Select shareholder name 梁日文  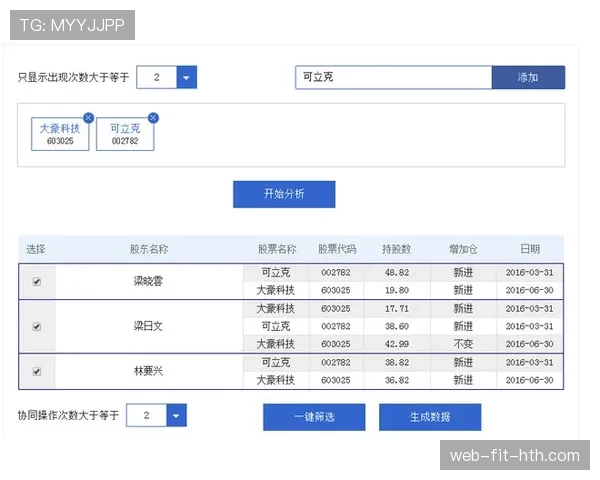point(148,326)
